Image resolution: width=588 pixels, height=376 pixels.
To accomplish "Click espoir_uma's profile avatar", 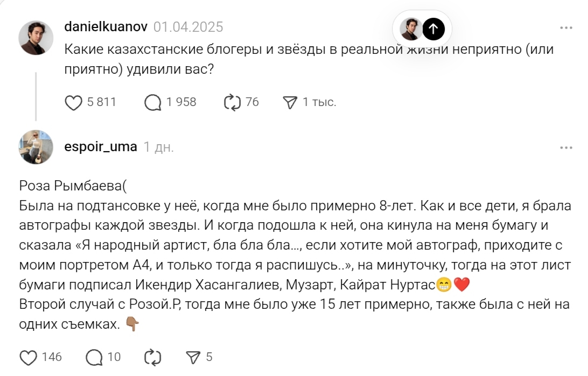I will coord(36,147).
